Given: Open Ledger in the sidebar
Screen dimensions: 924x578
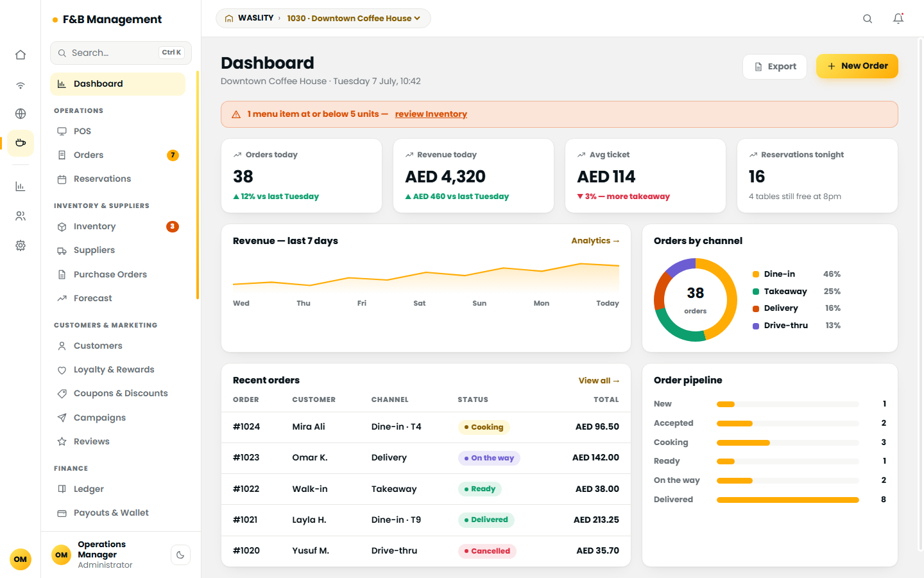Looking at the screenshot, I should click(x=118, y=489).
